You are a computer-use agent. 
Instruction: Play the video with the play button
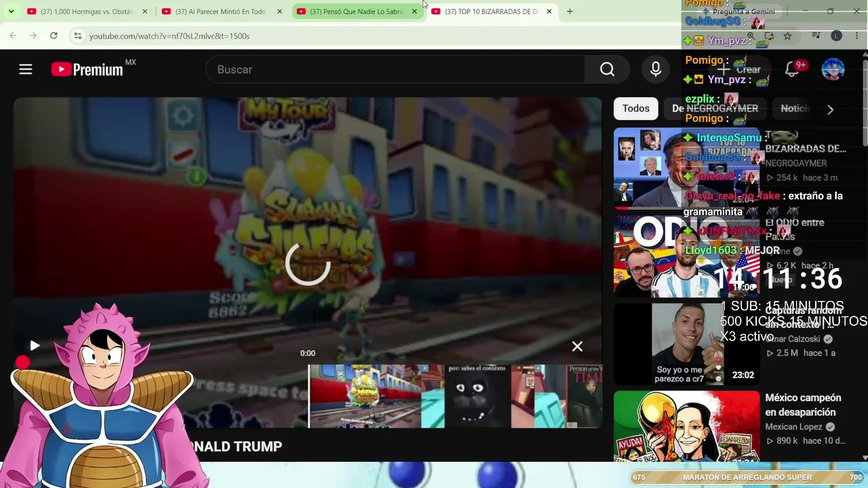(35, 346)
